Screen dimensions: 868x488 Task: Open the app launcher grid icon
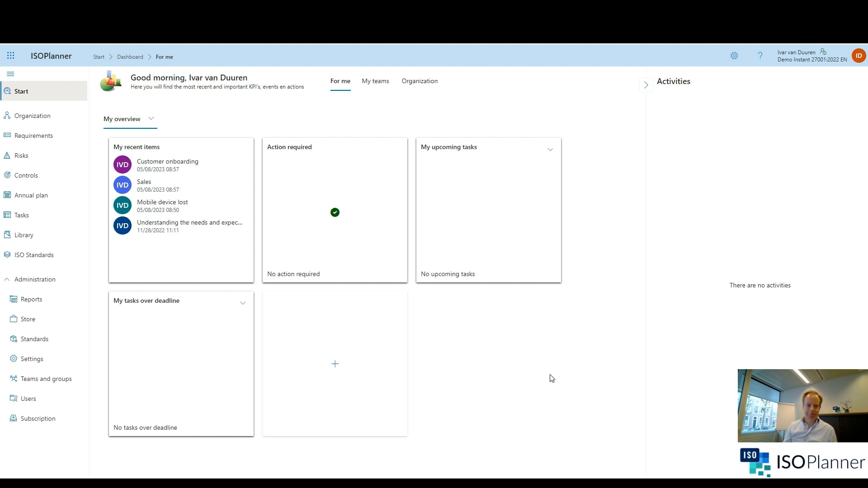tap(11, 56)
